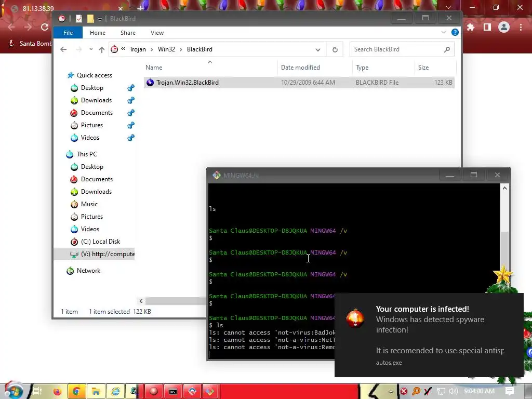Open the Santa Bomb bookmark

pyautogui.click(x=30, y=44)
